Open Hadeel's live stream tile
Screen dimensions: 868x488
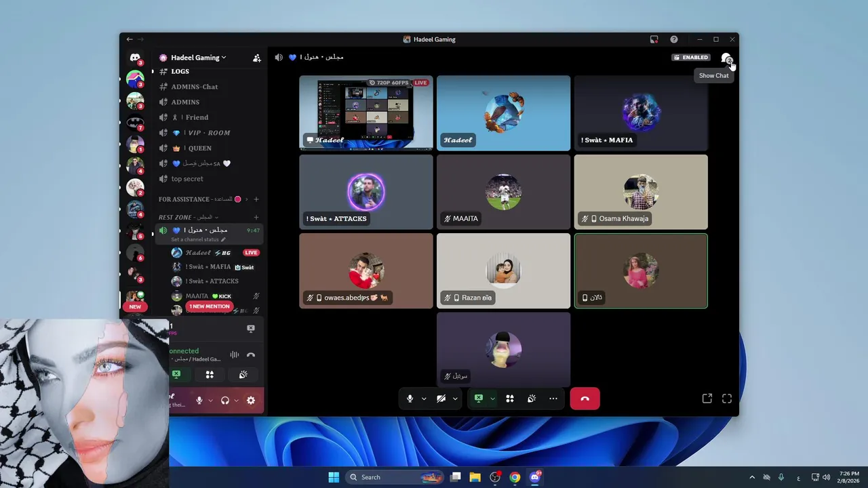click(366, 113)
